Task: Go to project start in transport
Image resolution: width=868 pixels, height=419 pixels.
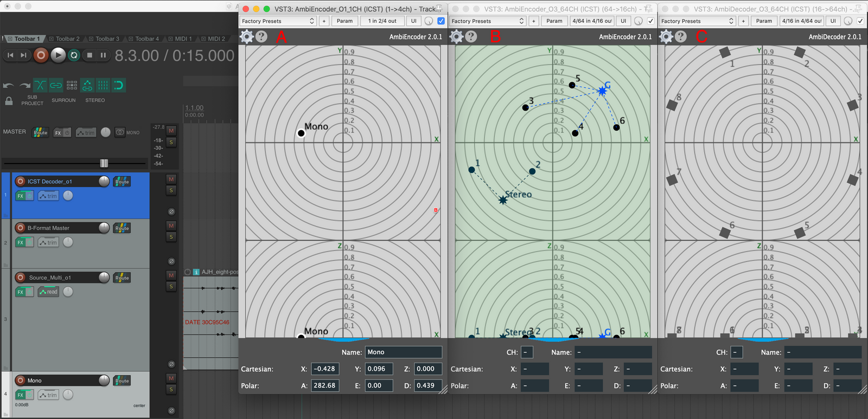Action: pos(10,55)
